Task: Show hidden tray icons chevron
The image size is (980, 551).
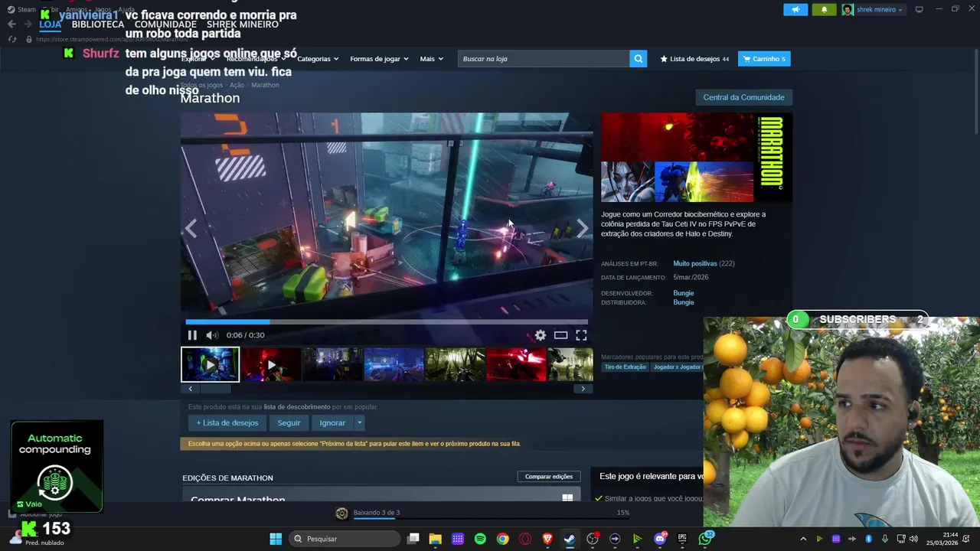Action: click(803, 539)
